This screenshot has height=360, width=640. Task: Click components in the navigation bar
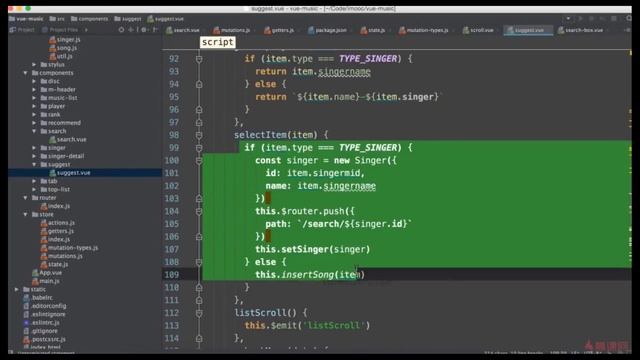89,19
